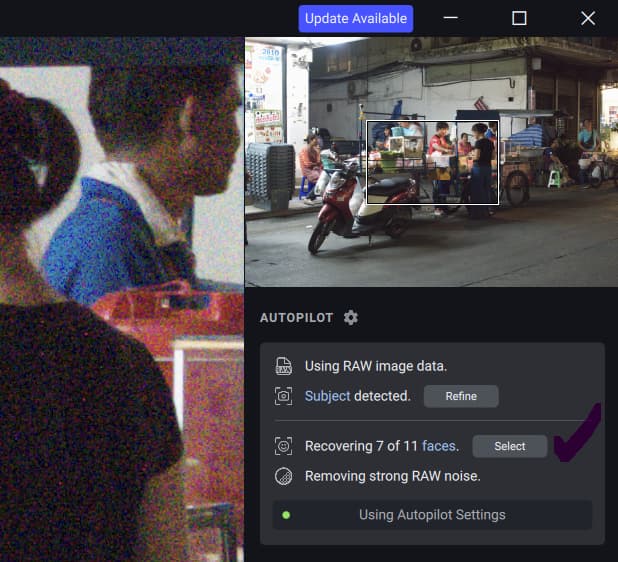This screenshot has height=562, width=618.
Task: Click the Update Available button
Action: point(355,18)
